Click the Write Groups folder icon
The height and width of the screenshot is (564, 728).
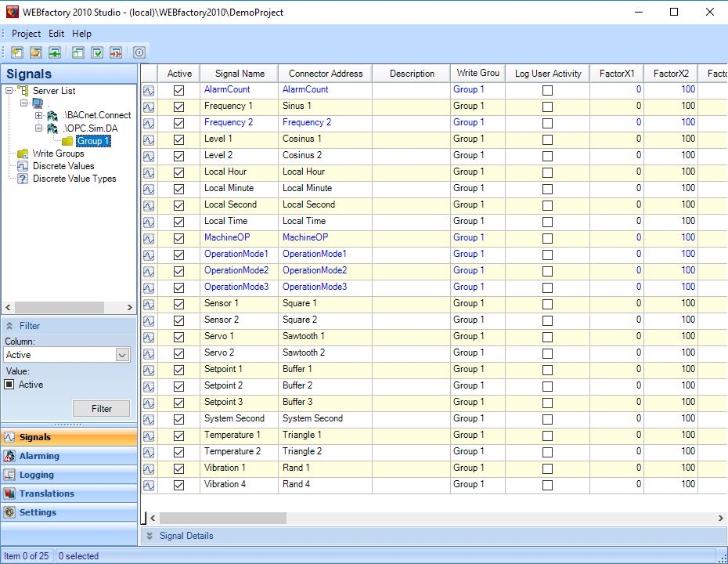point(23,154)
